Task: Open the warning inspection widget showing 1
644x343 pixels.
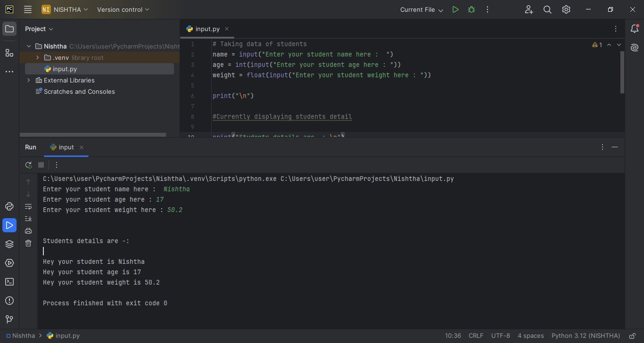Action: [x=597, y=45]
